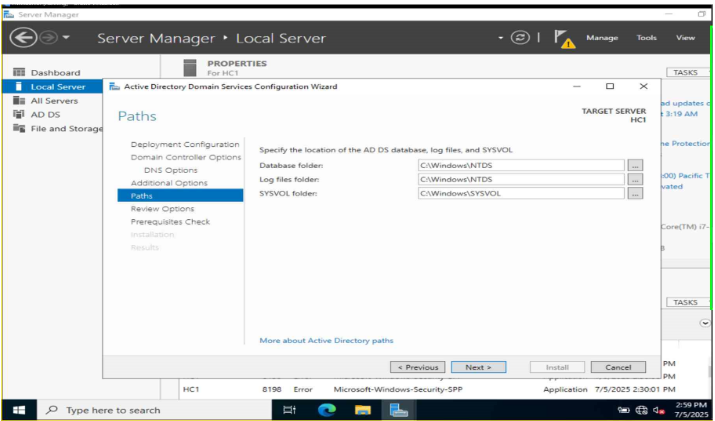This screenshot has width=715, height=421.
Task: Open the Manage menu
Action: pos(602,38)
